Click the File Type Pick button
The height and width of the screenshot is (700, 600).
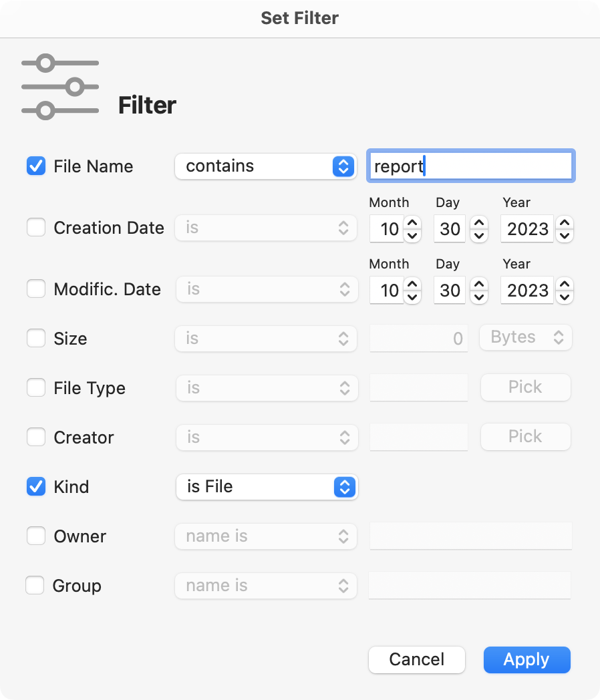(526, 387)
